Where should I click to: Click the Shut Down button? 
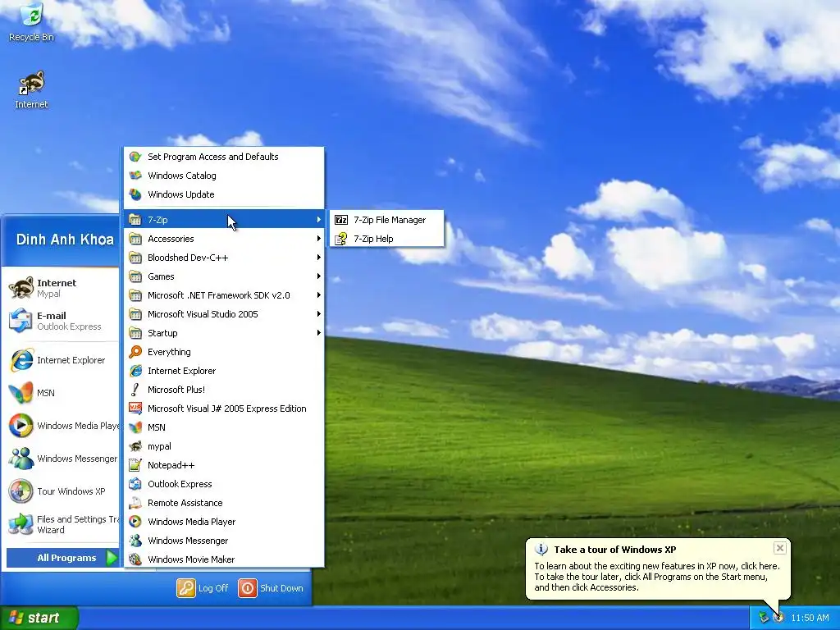pyautogui.click(x=271, y=588)
